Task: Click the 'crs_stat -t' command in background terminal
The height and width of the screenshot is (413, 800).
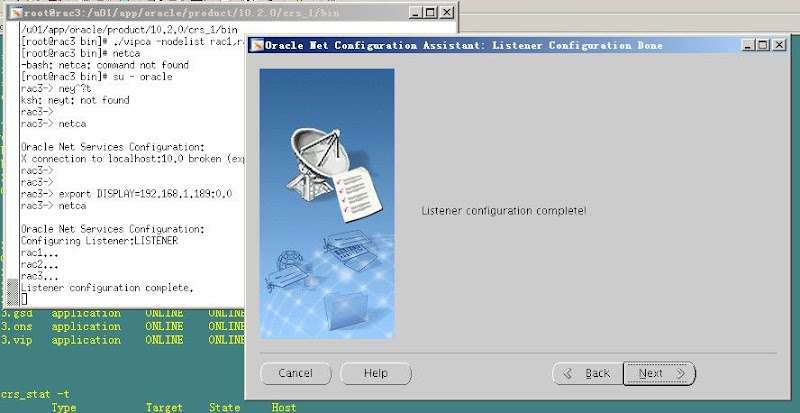Action: 35,394
